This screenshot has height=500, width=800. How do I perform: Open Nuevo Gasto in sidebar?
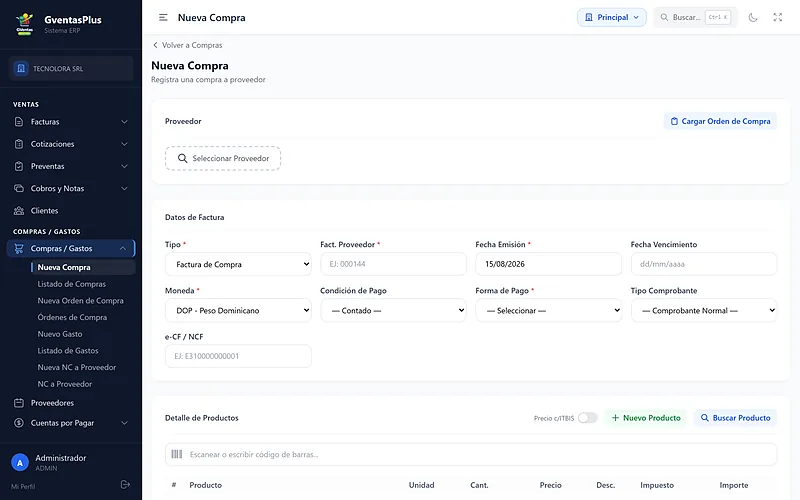pos(60,334)
